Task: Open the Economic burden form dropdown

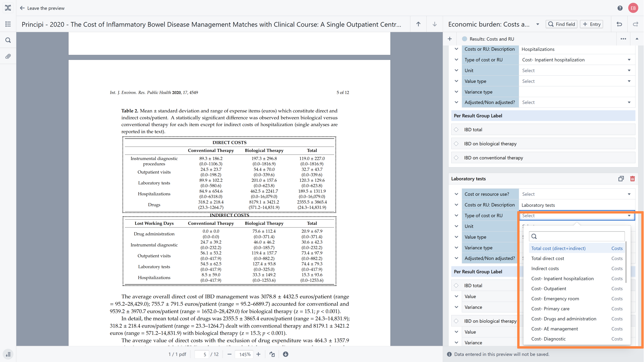Action: 538,24
